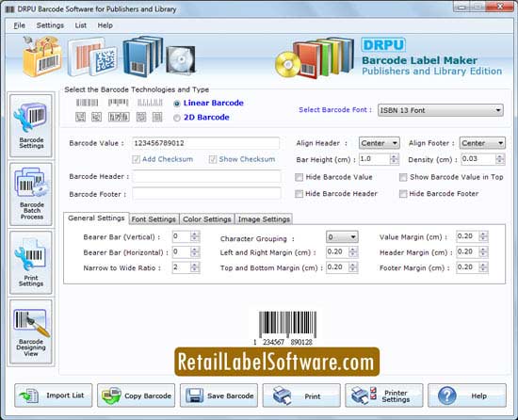Open the Align Footer dropdown
Viewport: 518px width, 420px height.
coord(482,143)
